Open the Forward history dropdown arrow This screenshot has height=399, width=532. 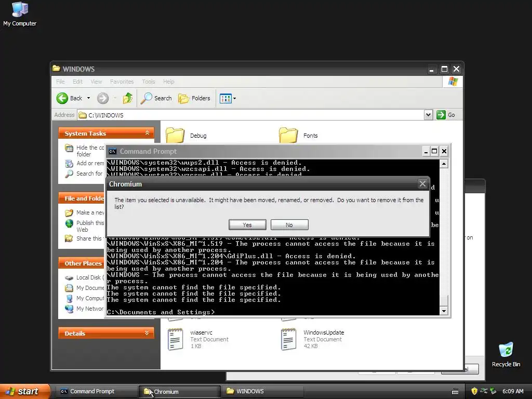pyautogui.click(x=115, y=98)
